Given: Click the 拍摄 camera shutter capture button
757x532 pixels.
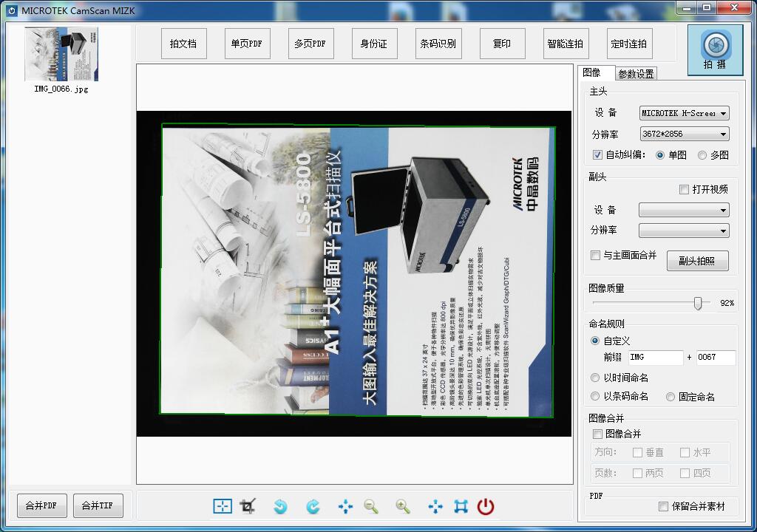Looking at the screenshot, I should tap(716, 50).
